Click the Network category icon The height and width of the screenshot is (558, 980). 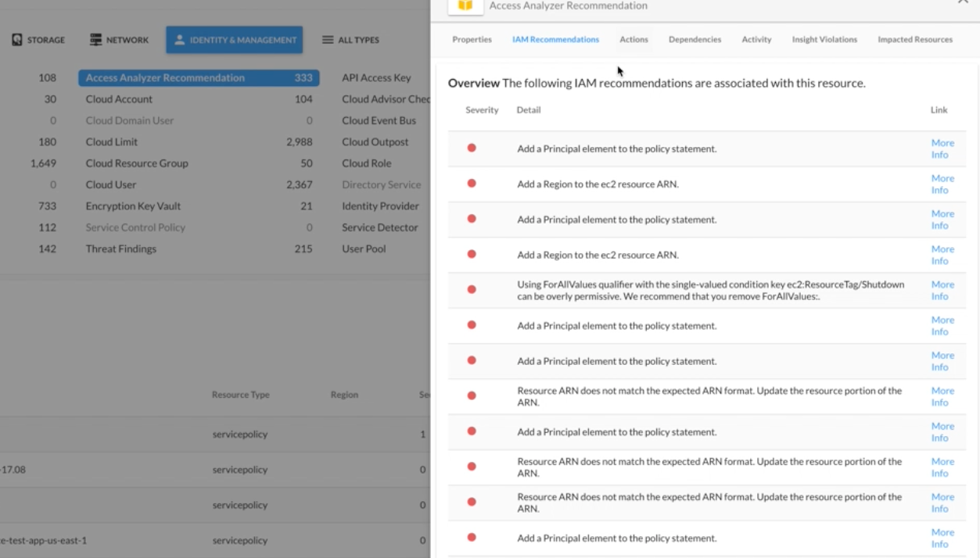point(96,40)
